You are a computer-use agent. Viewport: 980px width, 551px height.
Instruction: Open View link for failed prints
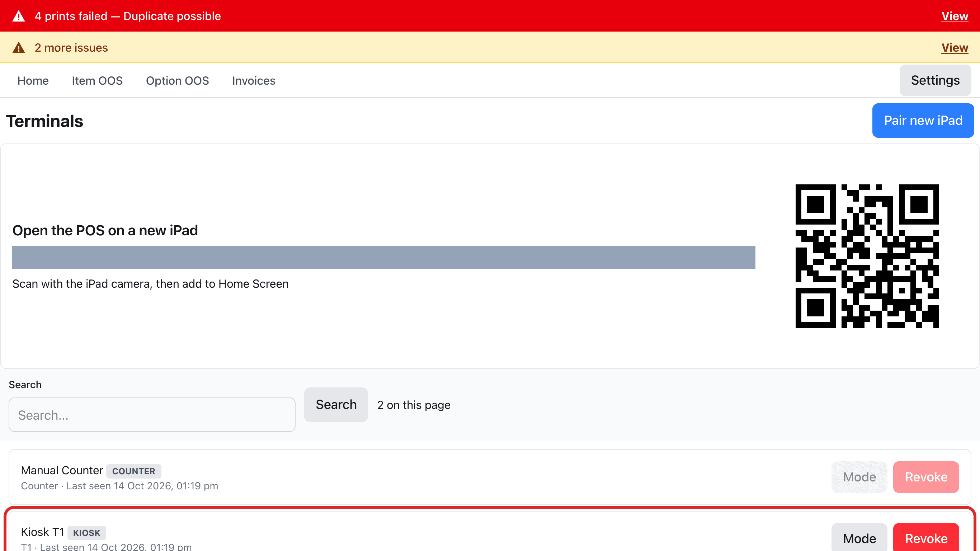[955, 16]
